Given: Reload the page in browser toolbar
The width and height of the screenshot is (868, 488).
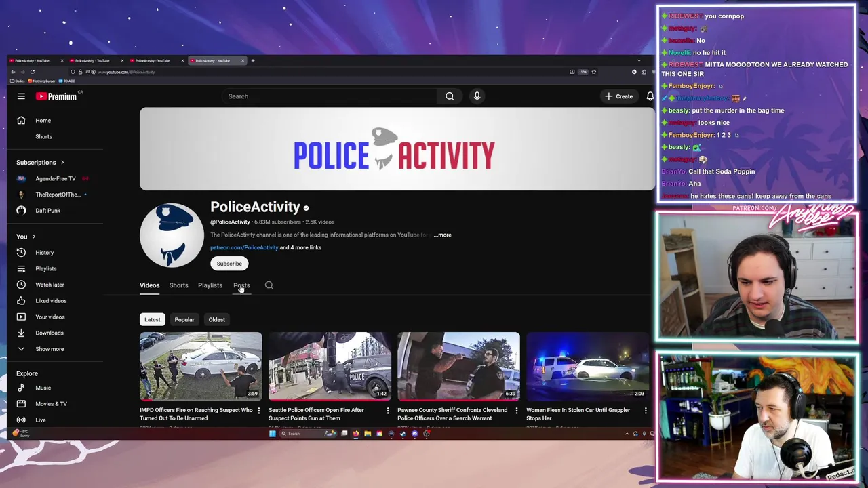Looking at the screenshot, I should [33, 72].
